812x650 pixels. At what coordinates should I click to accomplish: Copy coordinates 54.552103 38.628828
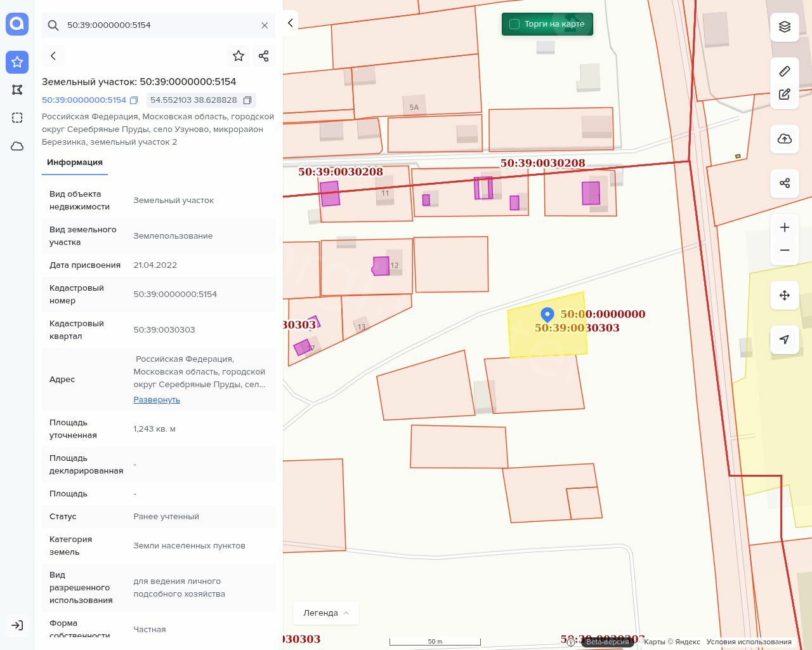point(247,100)
